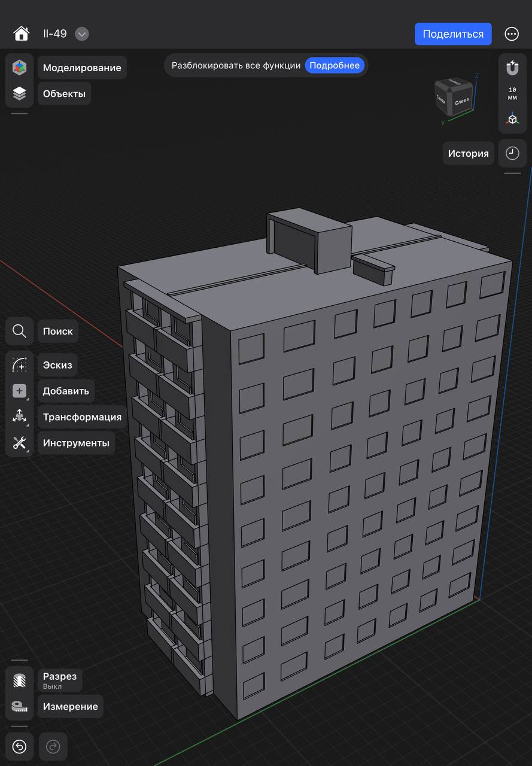Toggle the Section view off/on
This screenshot has height=766, width=532.
19,680
